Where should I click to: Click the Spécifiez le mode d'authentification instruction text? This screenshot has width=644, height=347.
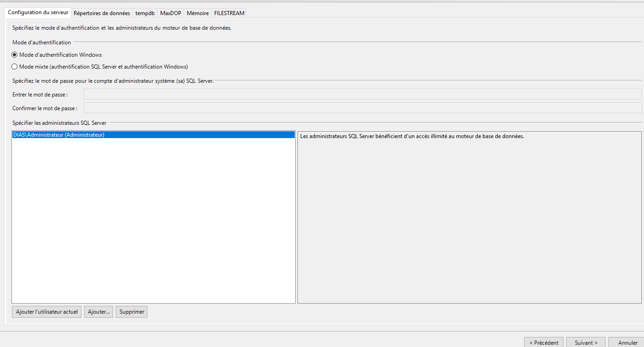[x=122, y=28]
